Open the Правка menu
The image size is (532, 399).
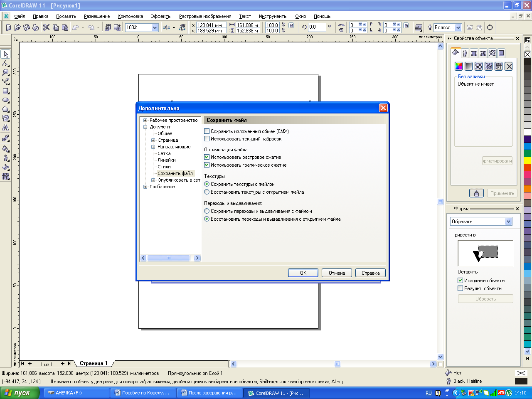tap(41, 16)
